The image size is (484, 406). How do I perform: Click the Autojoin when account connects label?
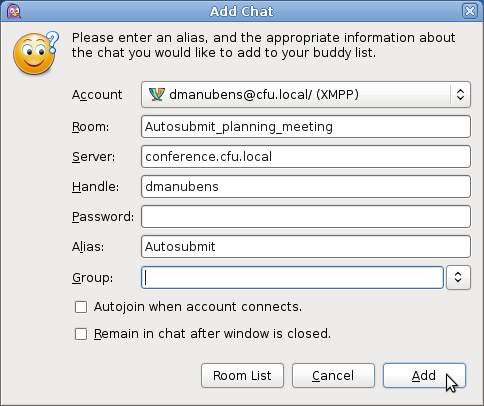[x=198, y=307]
